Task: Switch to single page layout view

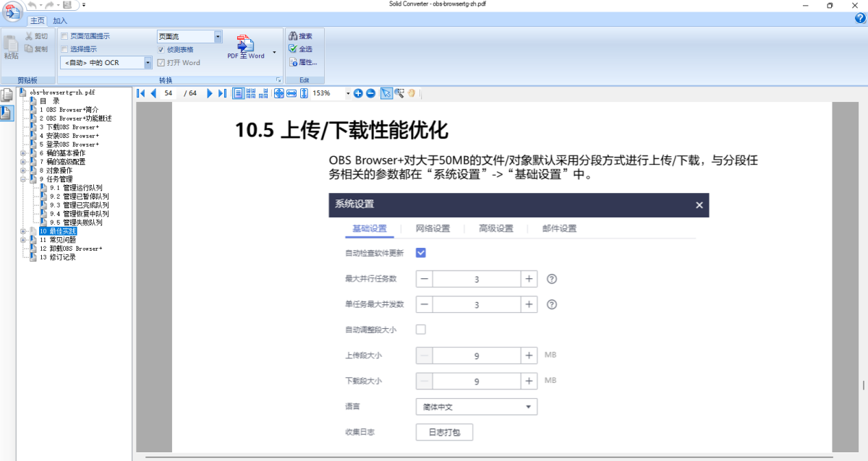Action: [x=238, y=93]
